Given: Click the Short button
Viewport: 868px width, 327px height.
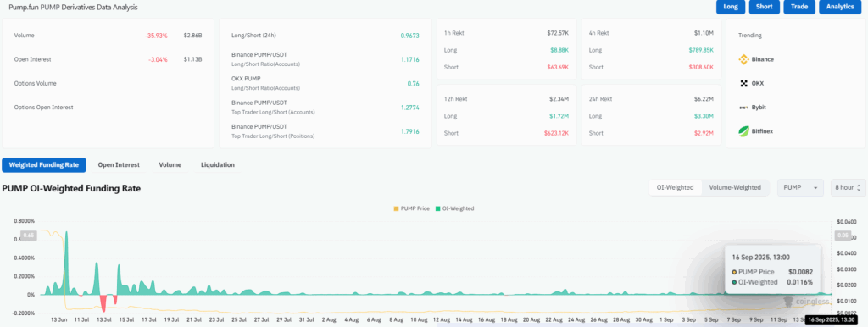Looking at the screenshot, I should tap(765, 7).
